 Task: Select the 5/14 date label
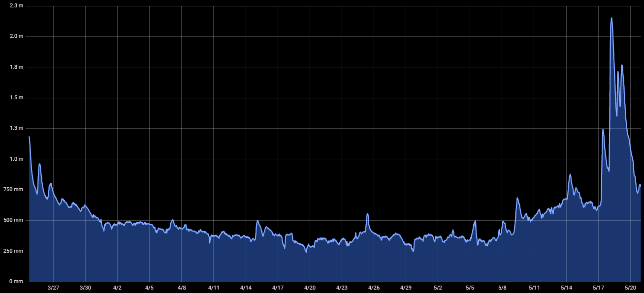click(x=566, y=288)
